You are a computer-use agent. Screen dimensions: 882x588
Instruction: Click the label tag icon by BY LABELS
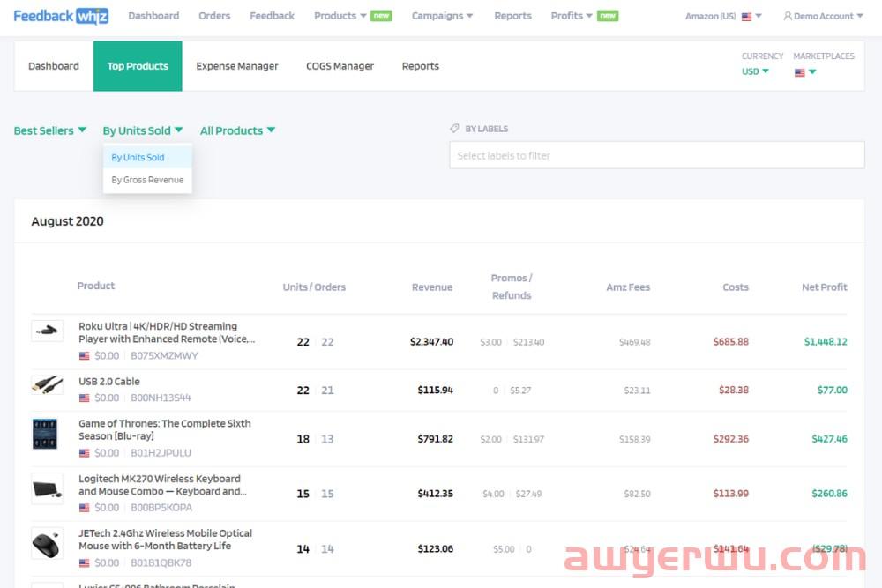[x=454, y=129]
